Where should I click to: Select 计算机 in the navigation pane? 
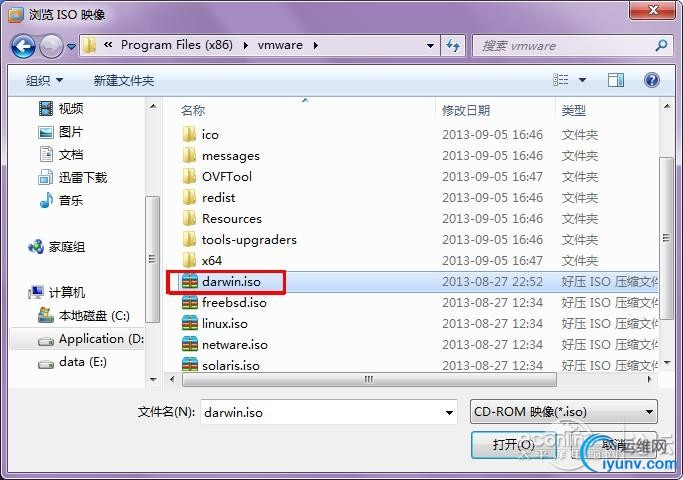(x=56, y=292)
